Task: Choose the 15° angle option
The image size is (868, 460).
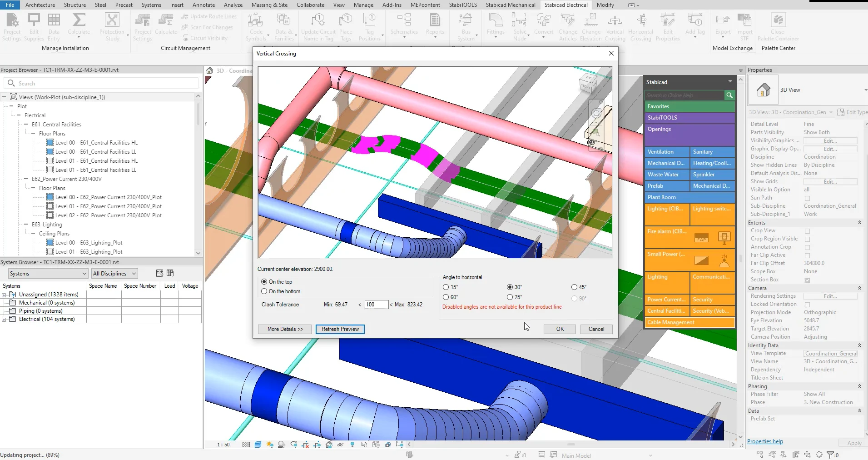Action: tap(446, 287)
